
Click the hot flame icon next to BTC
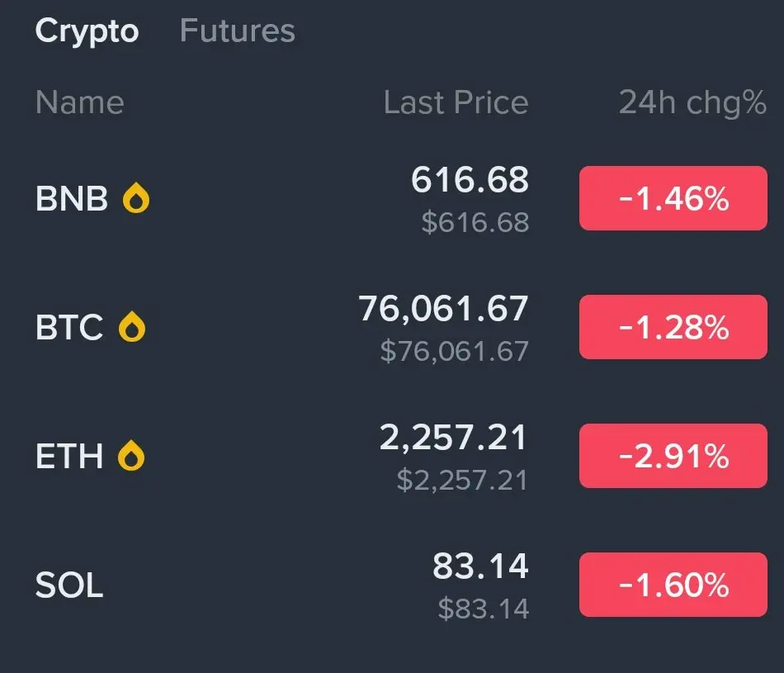tap(132, 327)
